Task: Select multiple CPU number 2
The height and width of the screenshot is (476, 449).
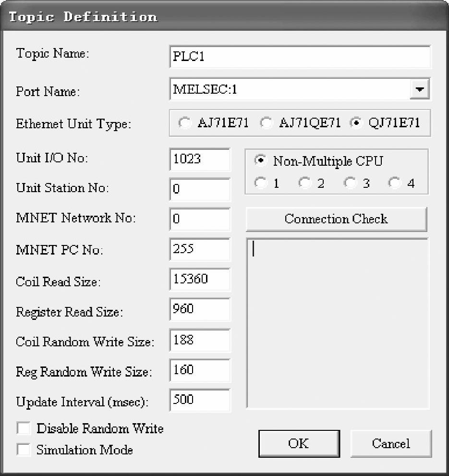Action: (304, 183)
